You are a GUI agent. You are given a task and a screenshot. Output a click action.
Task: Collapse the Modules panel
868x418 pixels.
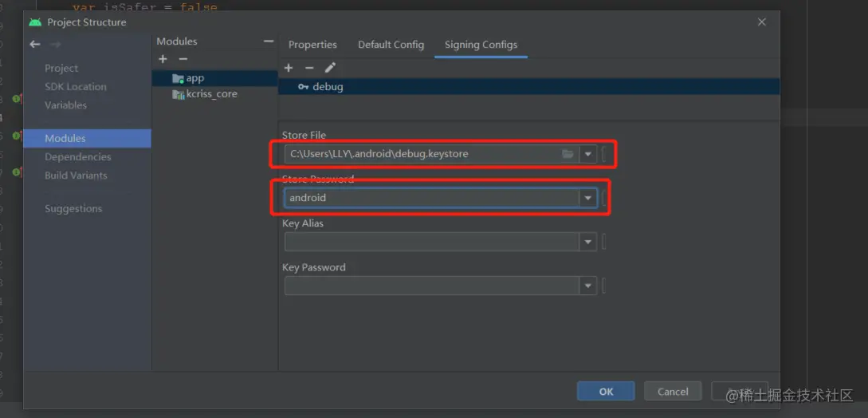[x=268, y=41]
